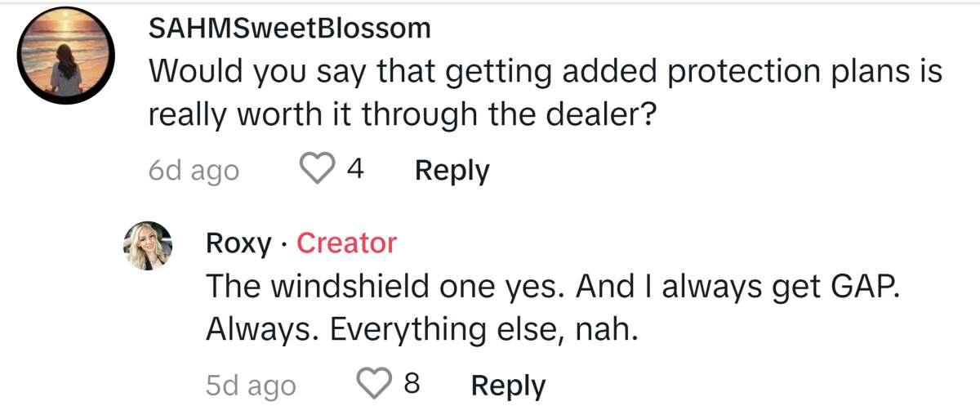This screenshot has height=406, width=980.
Task: Reply to Roxy's creator comment
Action: point(508,384)
